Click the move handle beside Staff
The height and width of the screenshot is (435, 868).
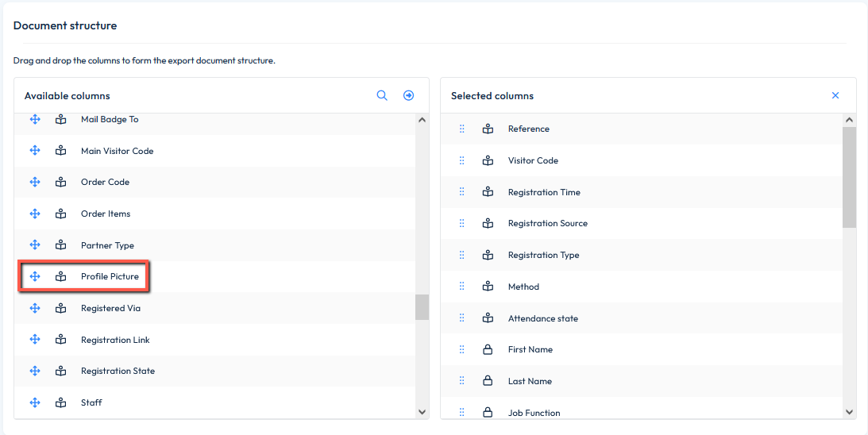pyautogui.click(x=35, y=402)
